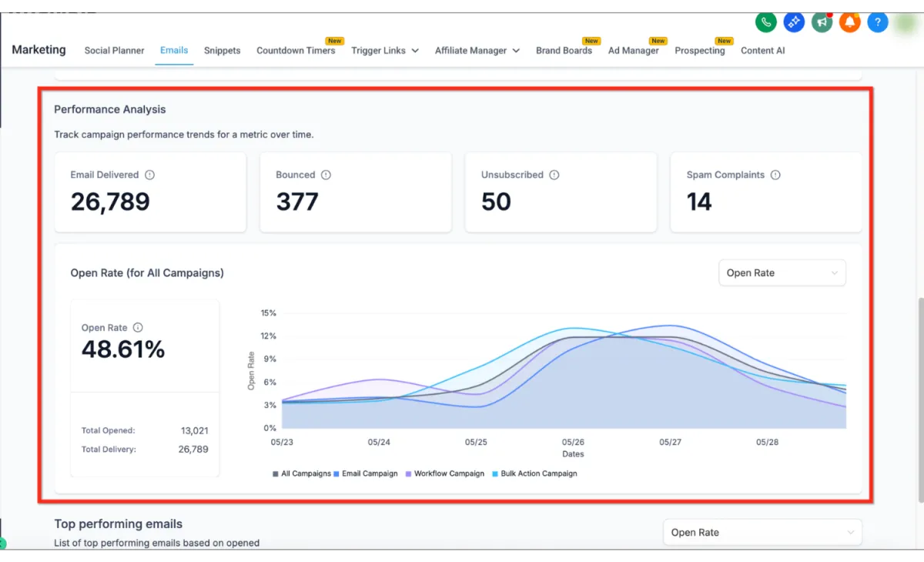Click info icon next to Email Delivered
Screen dimensions: 924x562
[149, 175]
